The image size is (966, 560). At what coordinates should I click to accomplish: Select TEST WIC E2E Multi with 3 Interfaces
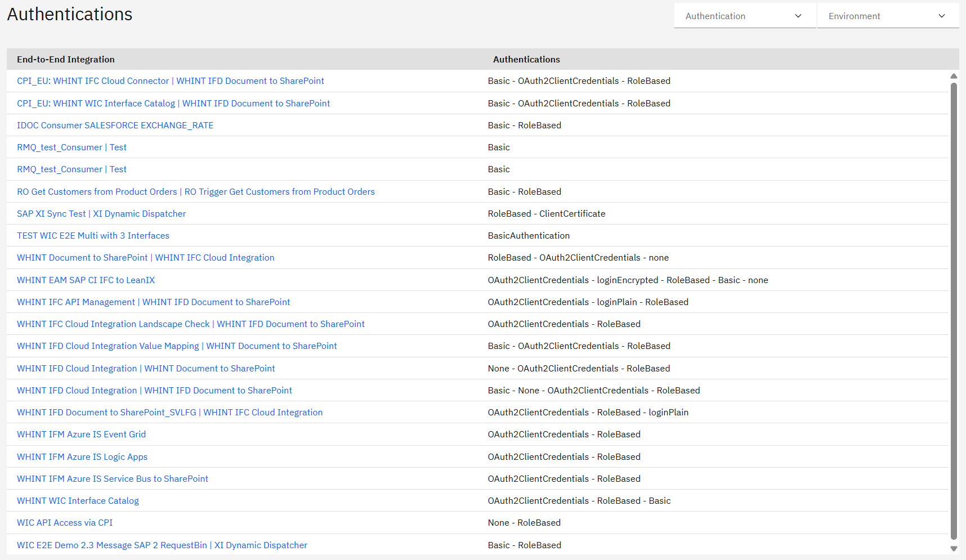tap(93, 236)
